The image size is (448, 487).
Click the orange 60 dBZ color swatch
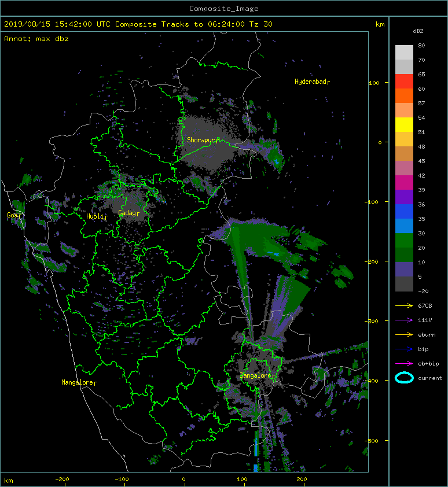tap(404, 96)
